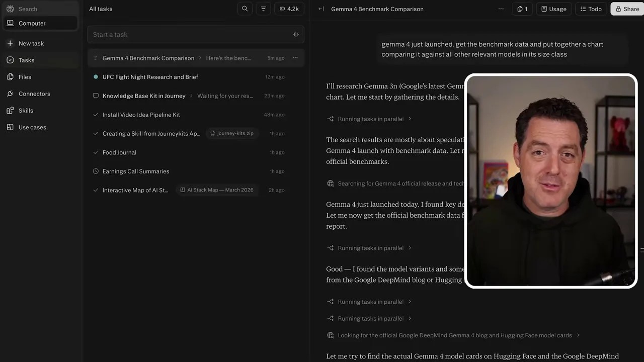This screenshot has width=644, height=362.
Task: Click the presenter webcam video overlay
Action: coord(551,181)
